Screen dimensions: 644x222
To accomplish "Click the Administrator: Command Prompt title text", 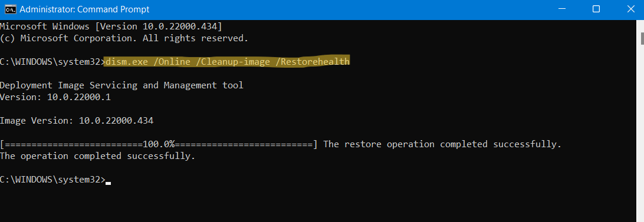I will coord(84,9).
